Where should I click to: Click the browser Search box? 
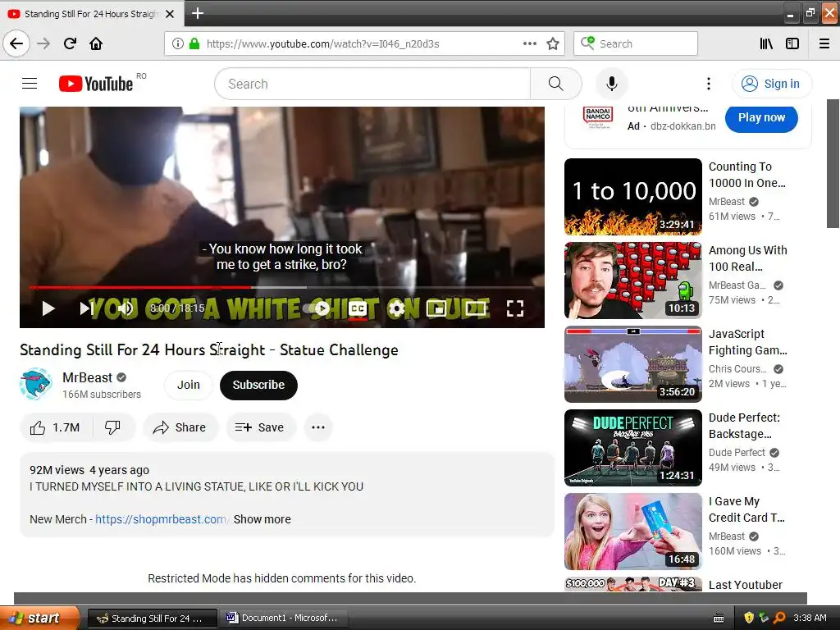(636, 43)
